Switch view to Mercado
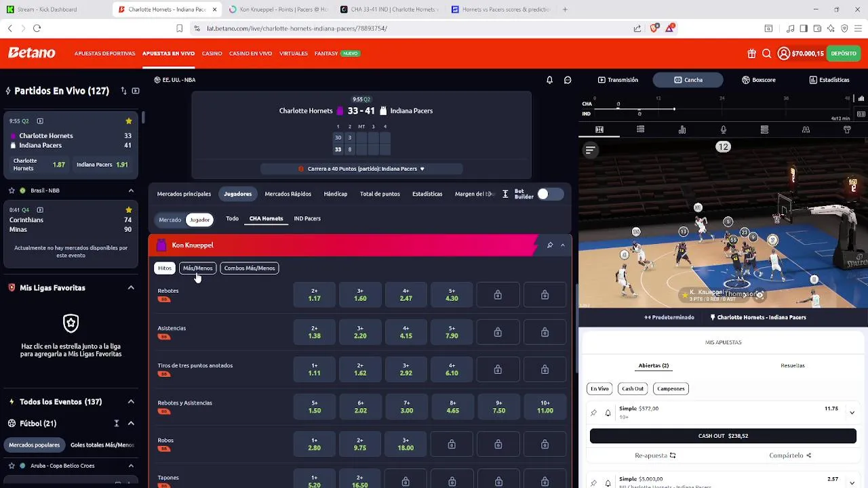Viewport: 868px width, 488px height. 170,220
